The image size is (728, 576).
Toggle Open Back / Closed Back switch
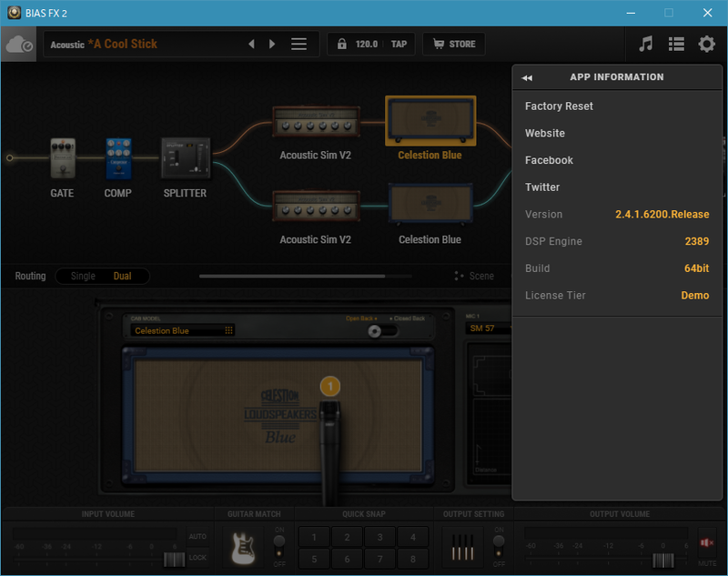pyautogui.click(x=382, y=331)
